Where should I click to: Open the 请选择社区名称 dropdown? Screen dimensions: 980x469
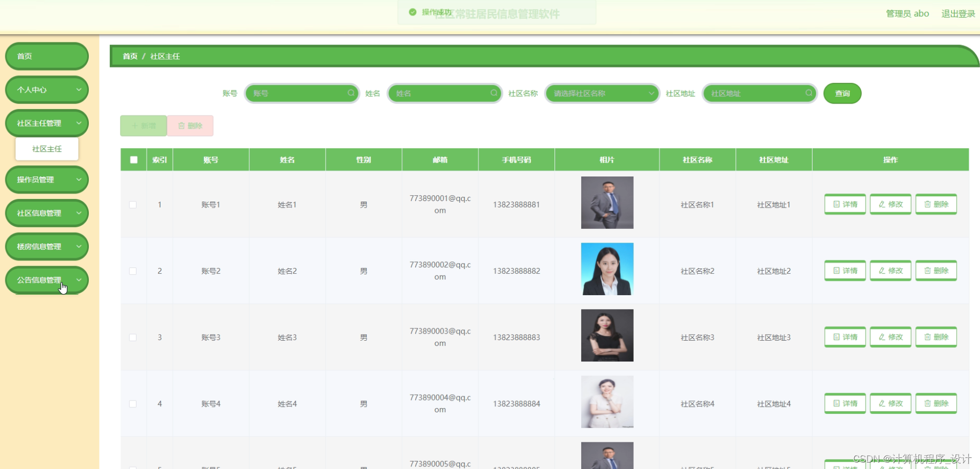point(602,94)
